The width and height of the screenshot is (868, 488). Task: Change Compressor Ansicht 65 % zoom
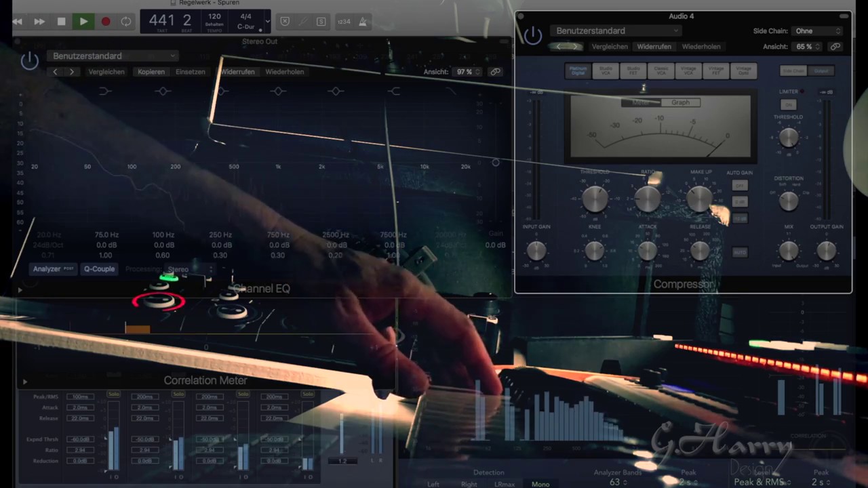[808, 47]
